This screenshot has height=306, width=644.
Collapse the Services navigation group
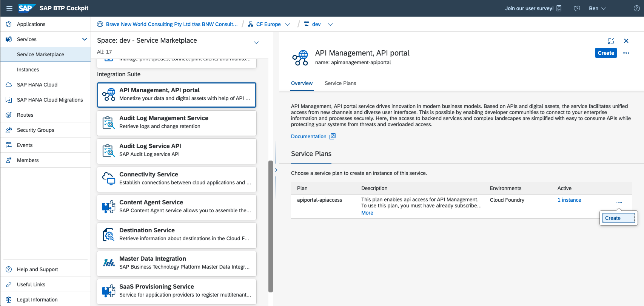pos(85,39)
